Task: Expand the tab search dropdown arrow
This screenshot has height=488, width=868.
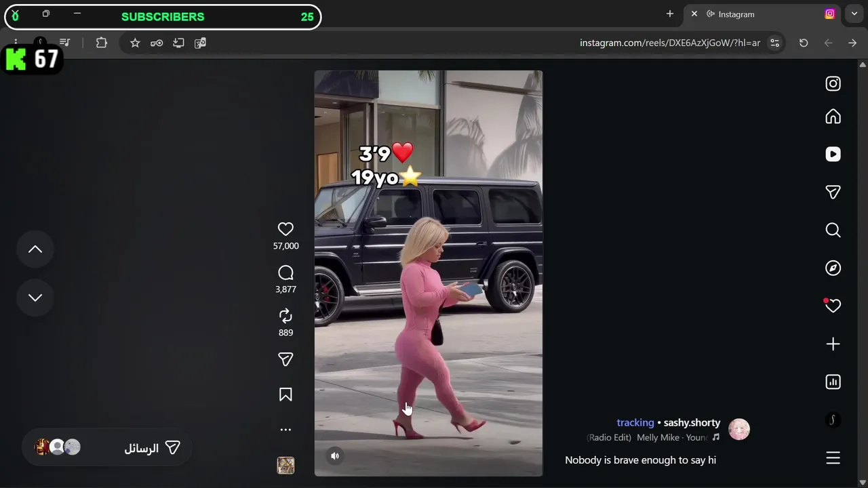Action: pyautogui.click(x=854, y=14)
